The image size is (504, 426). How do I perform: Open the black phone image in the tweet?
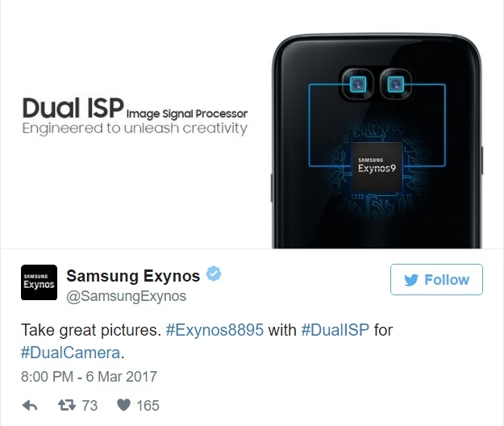tap(377, 141)
